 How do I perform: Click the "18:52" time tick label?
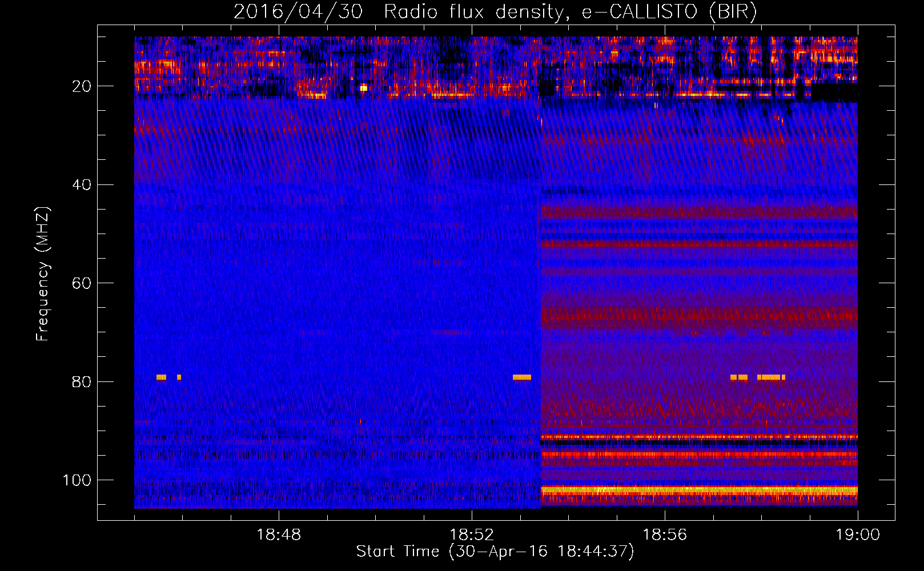pyautogui.click(x=472, y=535)
